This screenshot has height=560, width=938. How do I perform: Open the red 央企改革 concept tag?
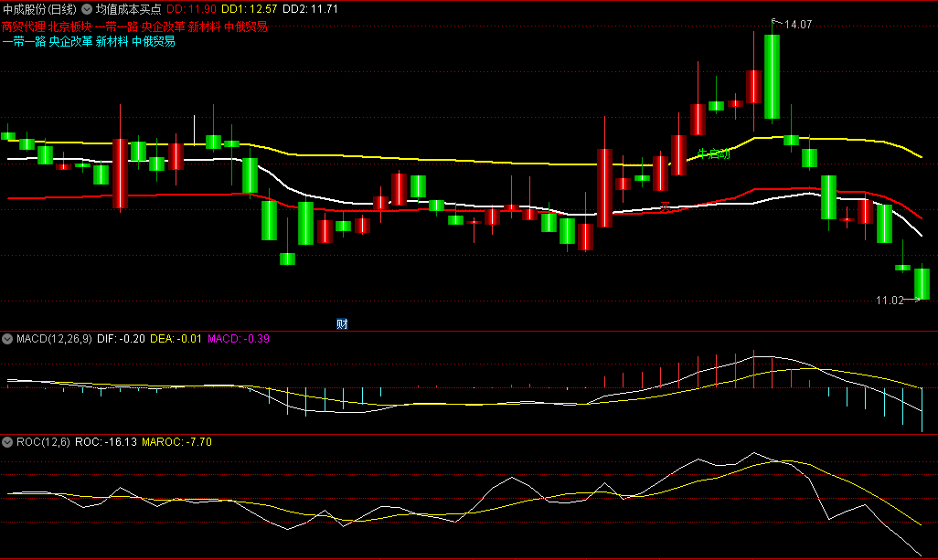[x=164, y=26]
